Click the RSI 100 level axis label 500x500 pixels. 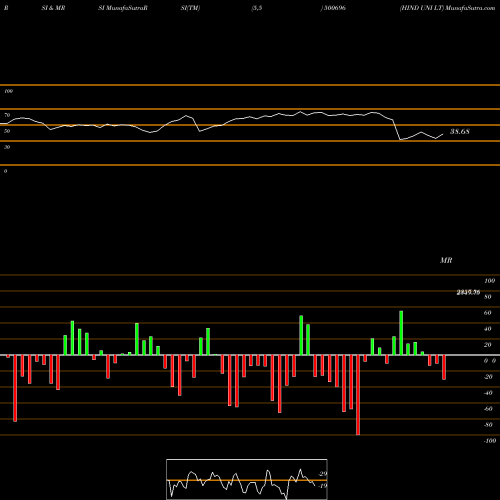click(x=8, y=91)
